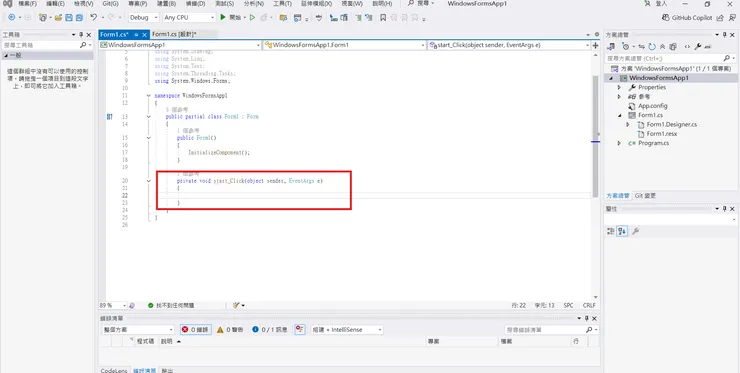
Task: Open GitHub Copilot from the top right
Action: coord(688,17)
